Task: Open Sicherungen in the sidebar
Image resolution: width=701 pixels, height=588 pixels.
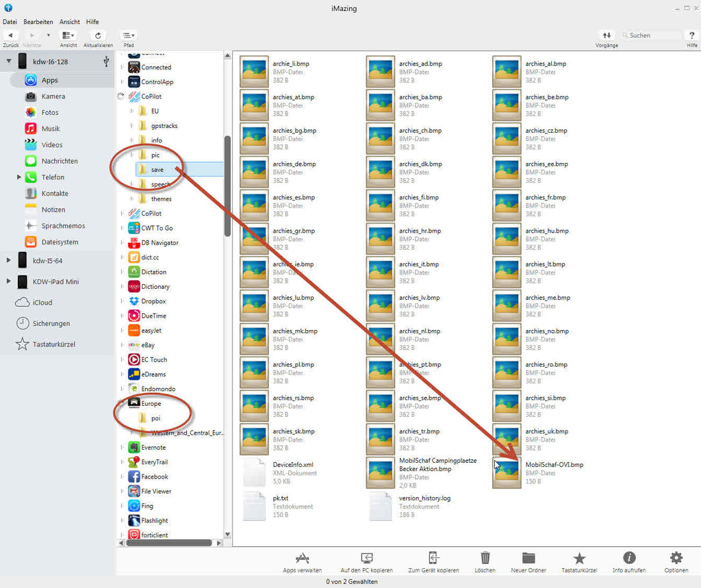Action: pos(51,323)
